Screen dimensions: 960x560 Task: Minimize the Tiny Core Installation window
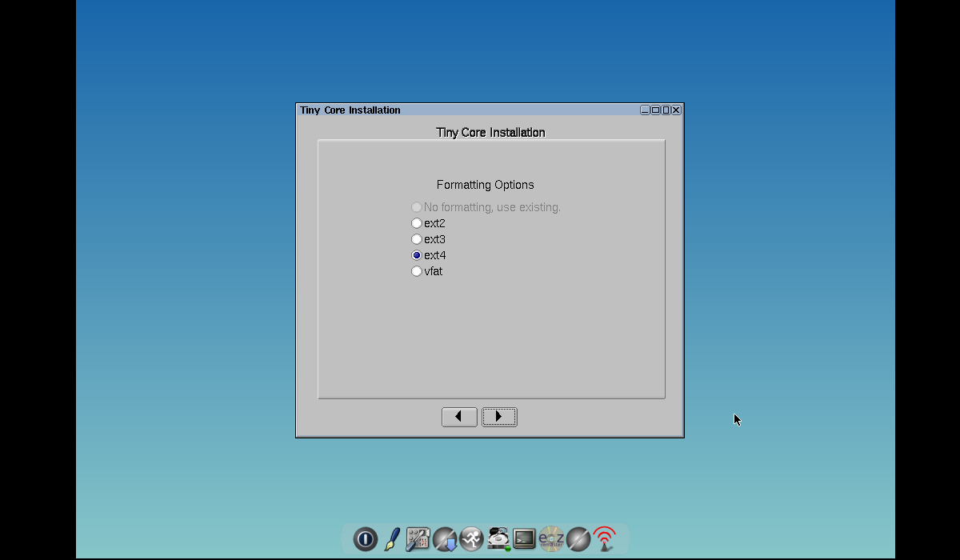pyautogui.click(x=645, y=110)
